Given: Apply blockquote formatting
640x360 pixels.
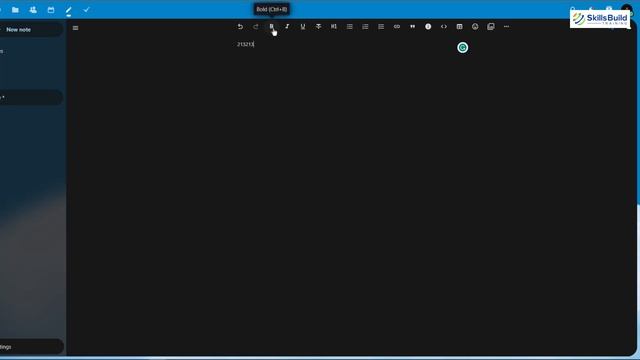Looking at the screenshot, I should (412, 27).
